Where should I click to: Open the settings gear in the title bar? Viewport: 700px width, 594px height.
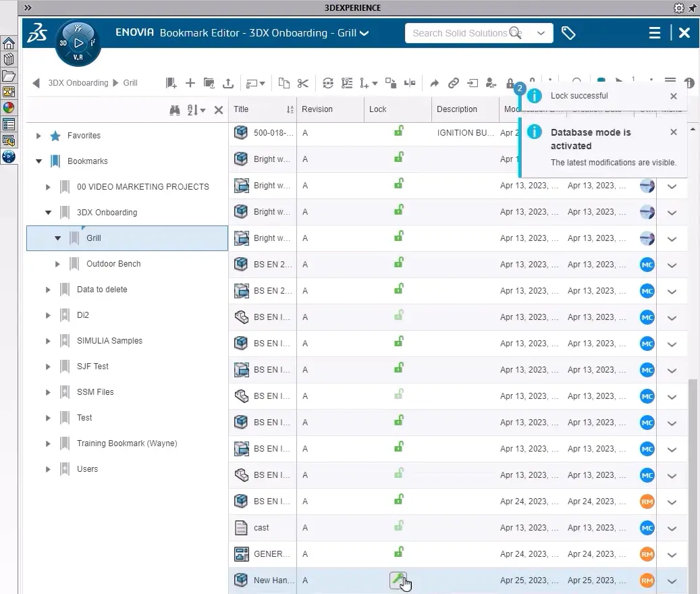click(x=678, y=8)
